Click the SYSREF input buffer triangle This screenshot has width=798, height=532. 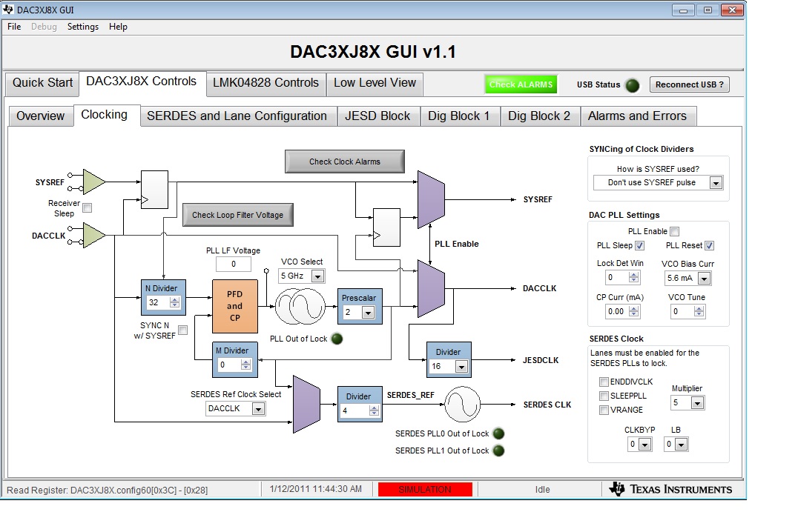93,182
